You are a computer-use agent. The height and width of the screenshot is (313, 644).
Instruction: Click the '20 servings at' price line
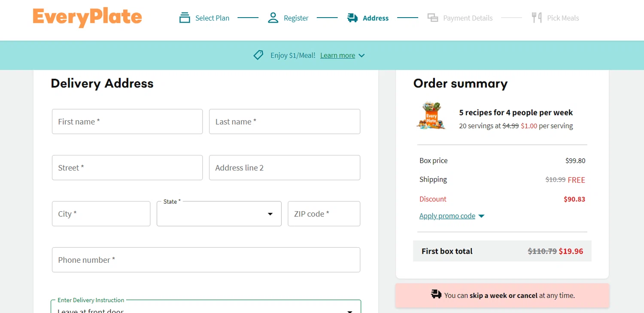pyautogui.click(x=516, y=126)
